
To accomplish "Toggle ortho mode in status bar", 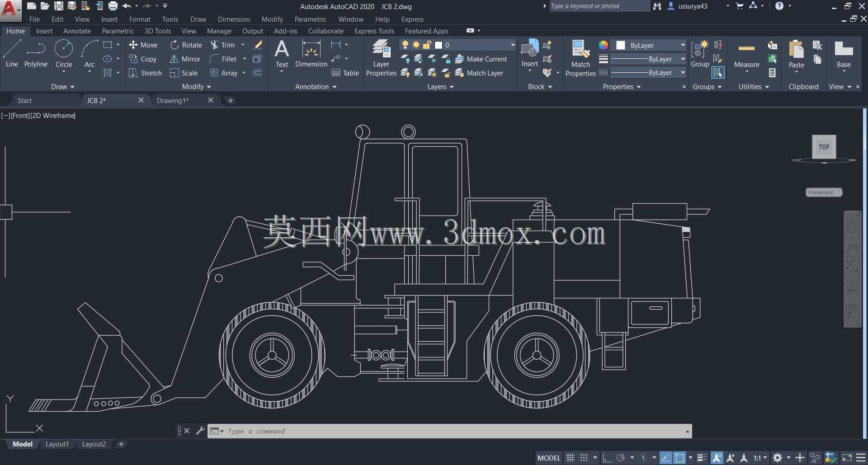I will pyautogui.click(x=607, y=458).
